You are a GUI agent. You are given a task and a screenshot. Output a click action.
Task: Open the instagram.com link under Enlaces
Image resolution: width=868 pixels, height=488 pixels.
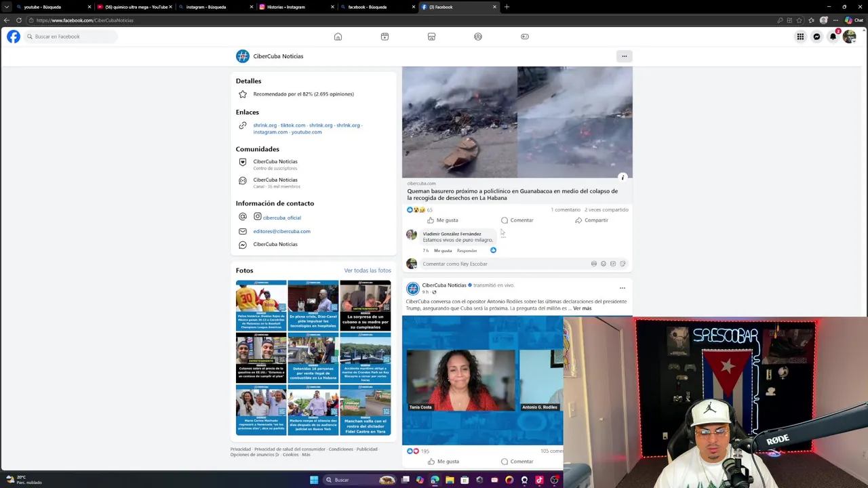point(271,132)
